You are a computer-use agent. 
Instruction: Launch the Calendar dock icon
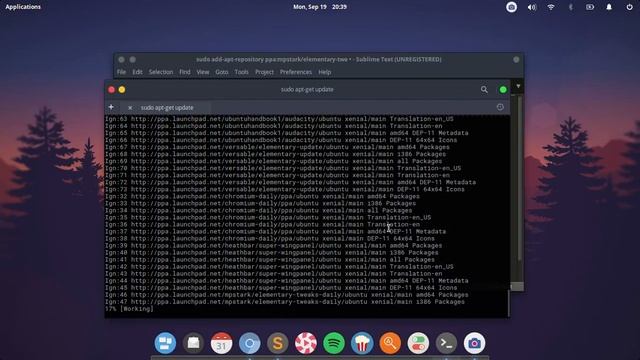pos(222,343)
